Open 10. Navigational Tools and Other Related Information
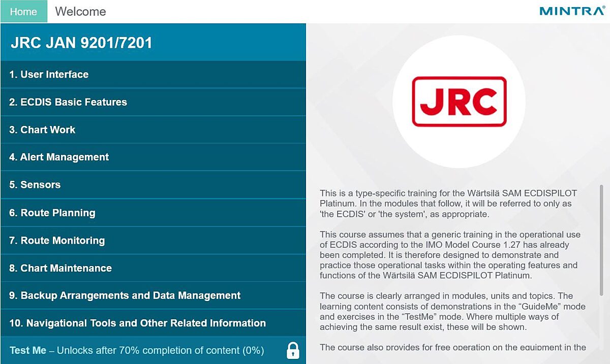 click(152, 323)
